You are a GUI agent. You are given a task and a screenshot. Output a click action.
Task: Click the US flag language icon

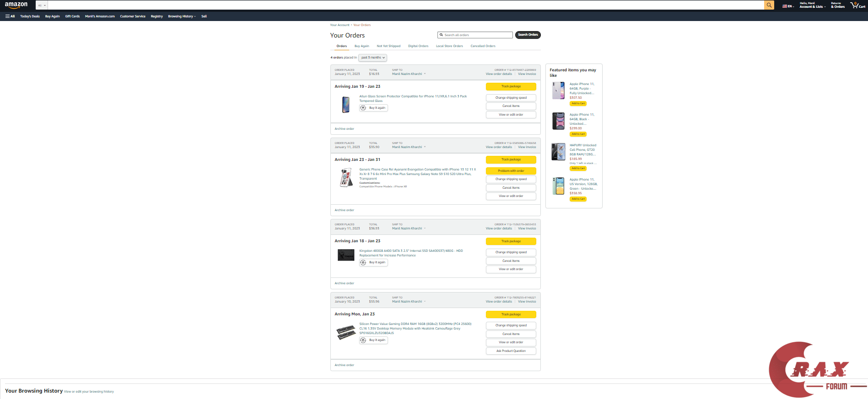[x=785, y=6]
